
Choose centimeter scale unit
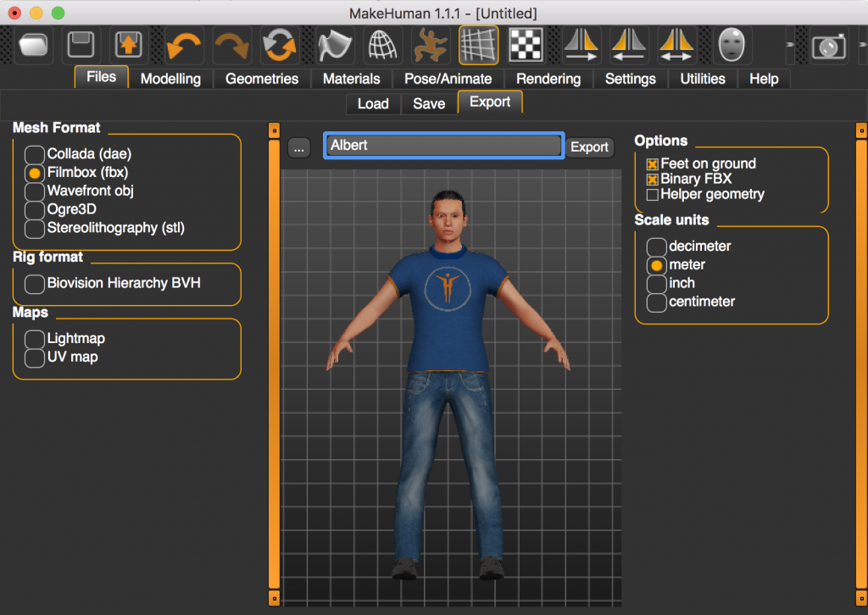[657, 302]
